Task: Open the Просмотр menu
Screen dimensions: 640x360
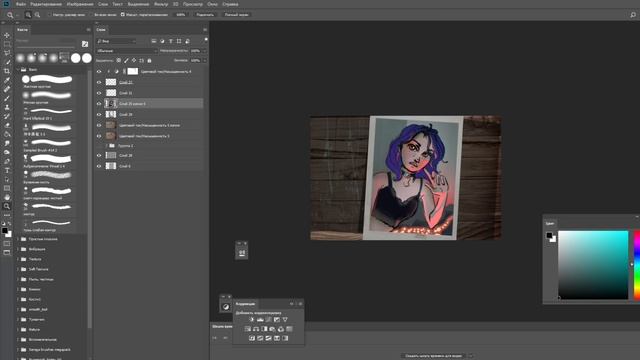Action: [x=193, y=4]
